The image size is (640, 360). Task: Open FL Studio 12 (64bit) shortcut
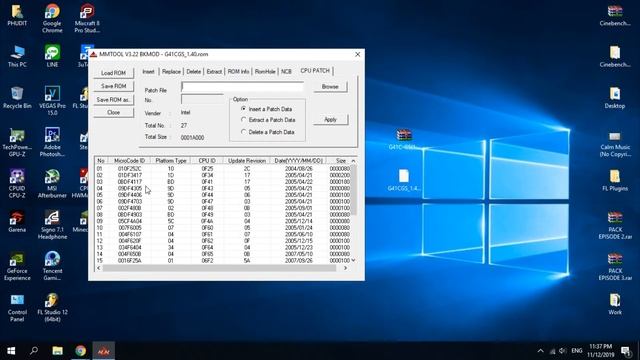coord(52,308)
